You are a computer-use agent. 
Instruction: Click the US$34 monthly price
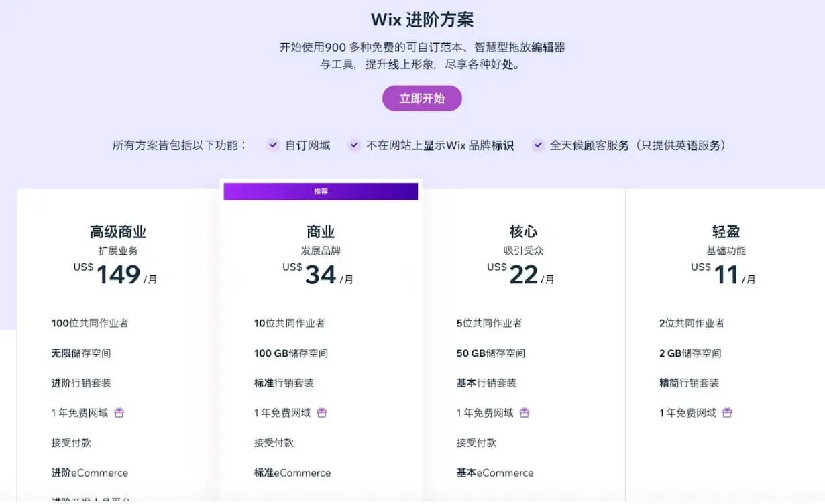318,275
